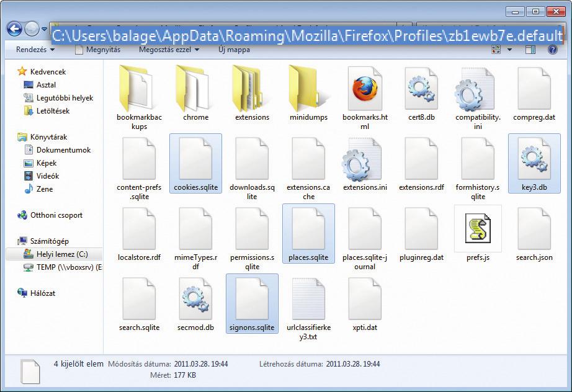Image resolution: width=572 pixels, height=392 pixels.
Task: Open the Rendezés dropdown menu
Action: [x=35, y=50]
